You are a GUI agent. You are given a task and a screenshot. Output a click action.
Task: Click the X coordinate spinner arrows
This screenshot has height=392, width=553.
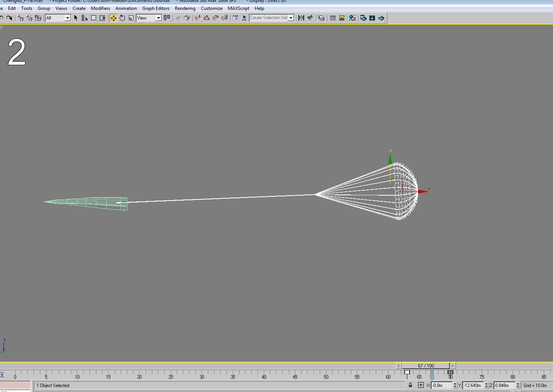[455, 385]
